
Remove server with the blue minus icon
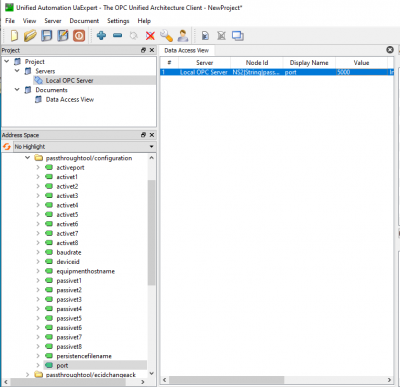118,35
